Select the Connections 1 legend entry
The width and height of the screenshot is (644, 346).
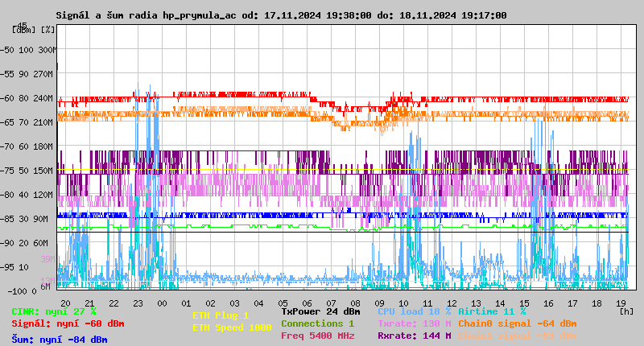pyautogui.click(x=317, y=323)
